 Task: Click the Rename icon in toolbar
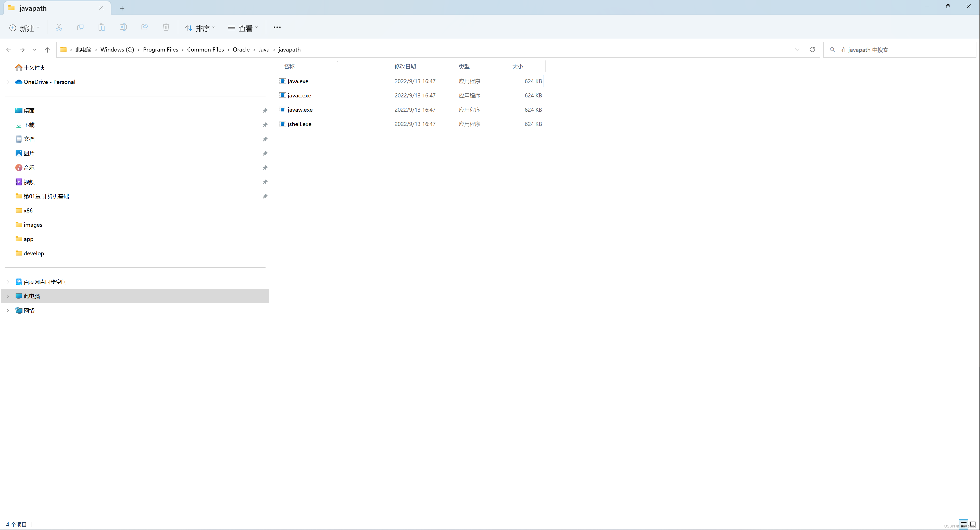click(123, 27)
